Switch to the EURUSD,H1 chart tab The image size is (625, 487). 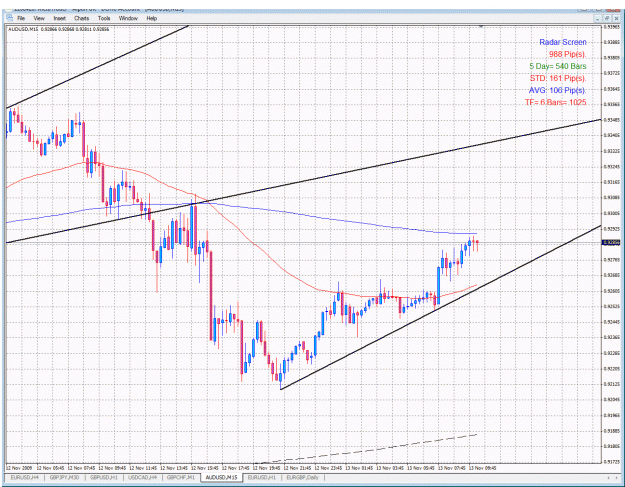coord(261,477)
